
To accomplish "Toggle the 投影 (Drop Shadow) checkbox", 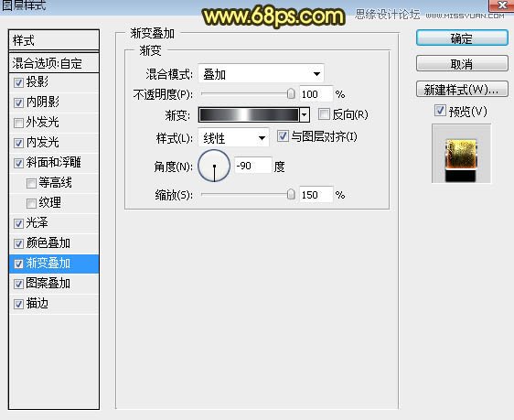I will click(x=18, y=82).
